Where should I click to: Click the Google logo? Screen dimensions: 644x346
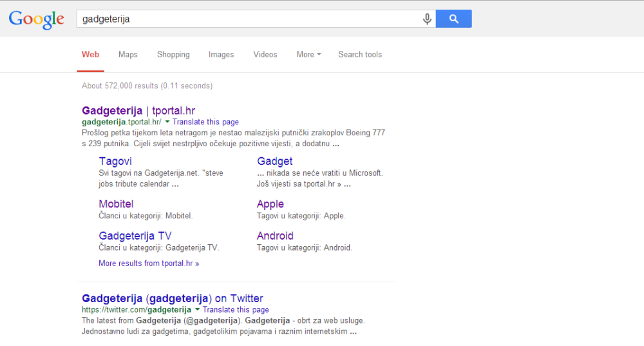36,19
